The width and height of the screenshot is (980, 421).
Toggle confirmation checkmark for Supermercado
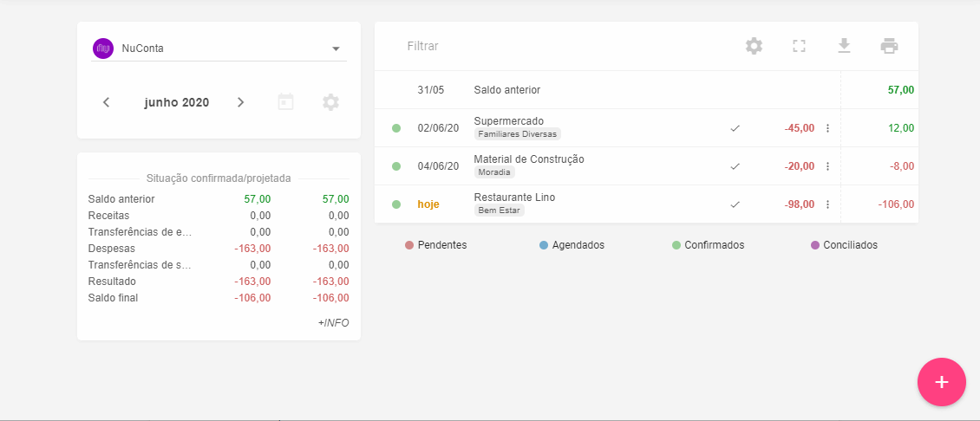click(735, 128)
